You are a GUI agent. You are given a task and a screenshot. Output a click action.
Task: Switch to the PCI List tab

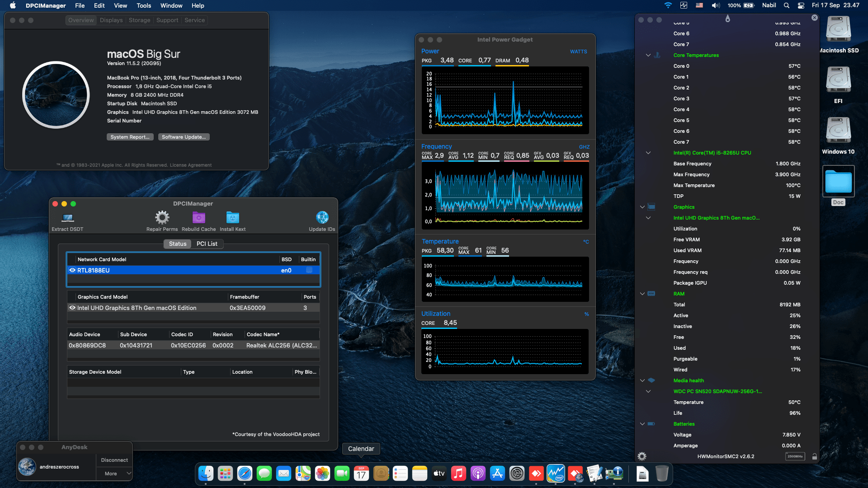(207, 244)
